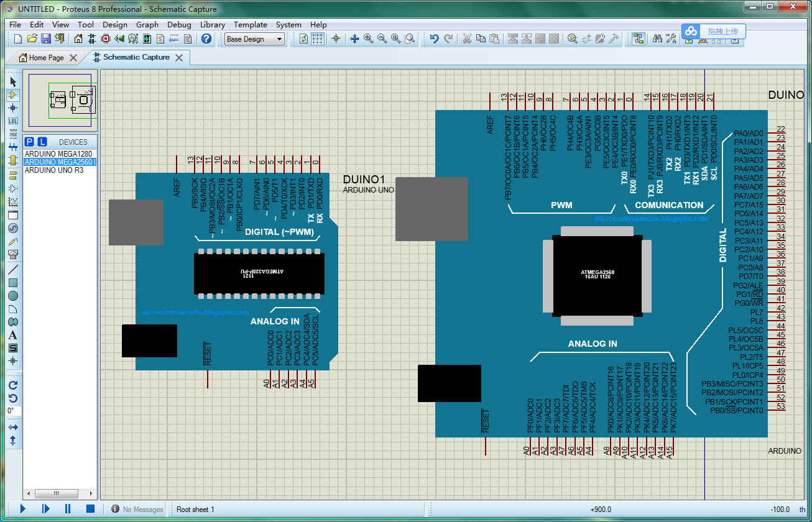Open the Library menu
This screenshot has width=812, height=522.
click(x=213, y=25)
